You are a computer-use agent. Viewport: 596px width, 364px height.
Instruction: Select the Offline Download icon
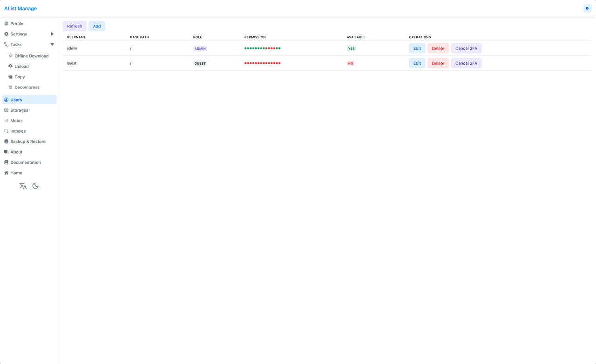[x=10, y=56]
